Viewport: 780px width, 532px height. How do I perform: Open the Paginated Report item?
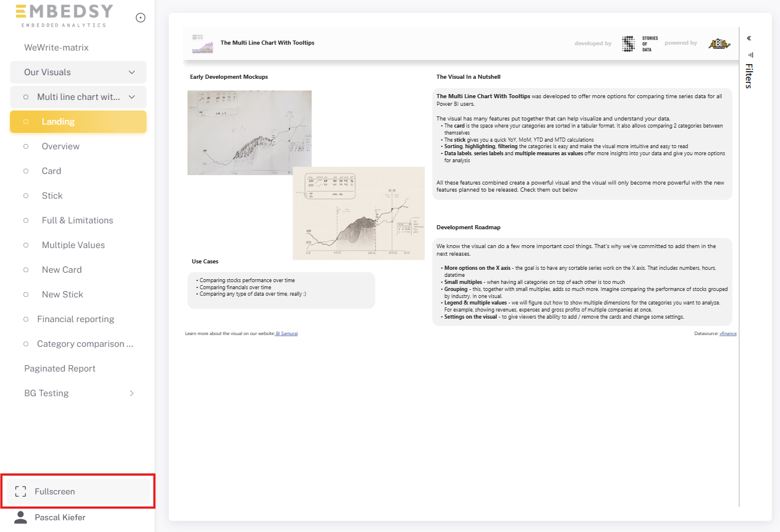[59, 369]
